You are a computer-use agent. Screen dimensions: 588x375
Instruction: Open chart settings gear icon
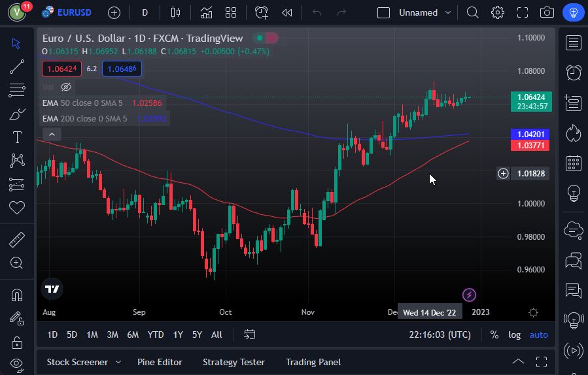[498, 12]
